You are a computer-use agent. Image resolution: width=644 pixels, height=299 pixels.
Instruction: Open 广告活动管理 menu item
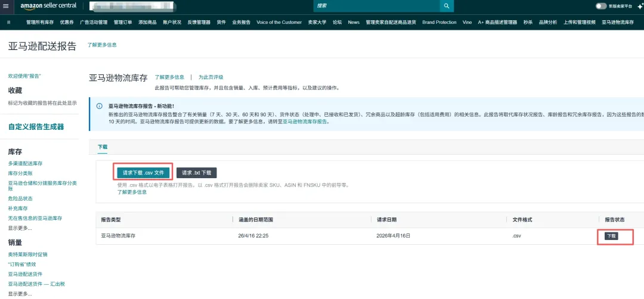[94, 23]
